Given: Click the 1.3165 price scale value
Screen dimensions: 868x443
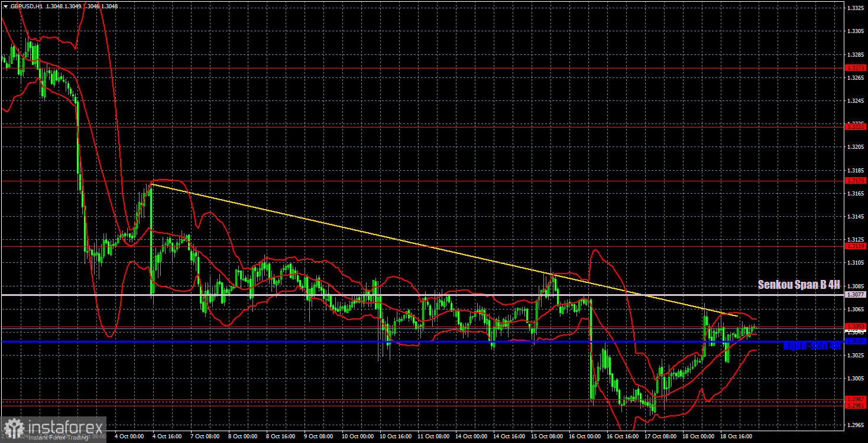Looking at the screenshot, I should coord(856,193).
